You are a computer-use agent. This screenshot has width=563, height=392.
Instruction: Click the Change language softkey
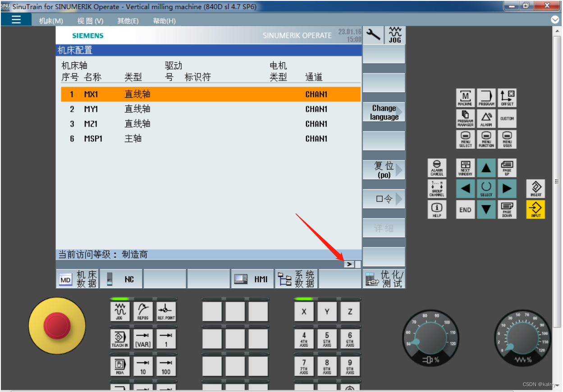[x=384, y=113]
